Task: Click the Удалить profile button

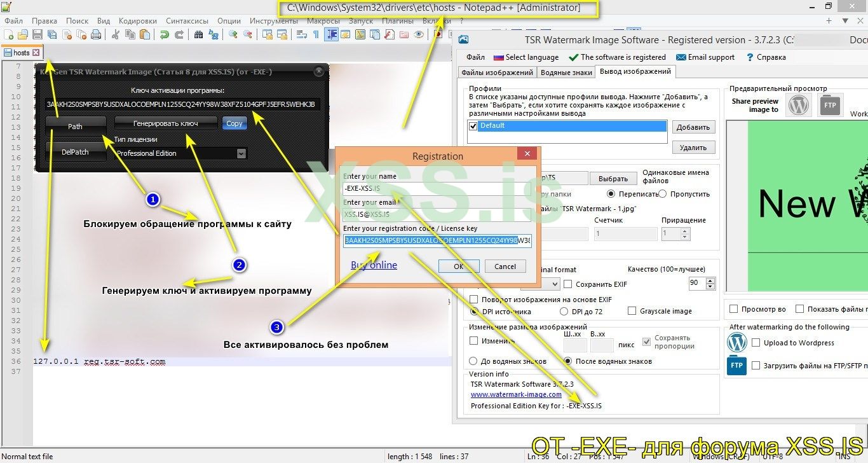Action: 693,148
